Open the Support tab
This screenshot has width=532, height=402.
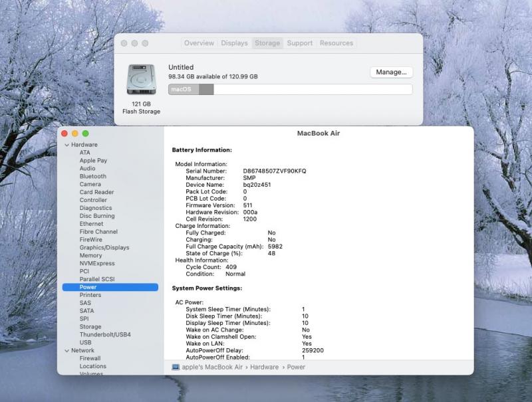click(300, 43)
